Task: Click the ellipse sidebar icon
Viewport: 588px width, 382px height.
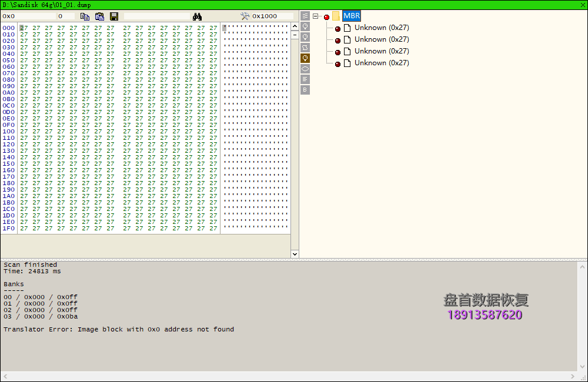Action: pyautogui.click(x=305, y=69)
